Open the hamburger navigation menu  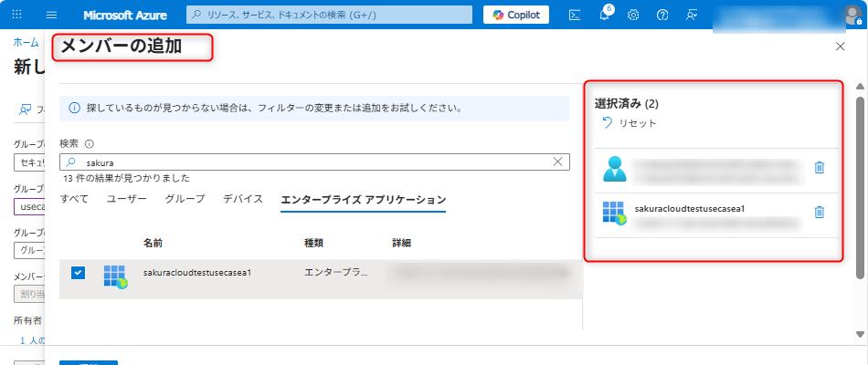coord(51,15)
